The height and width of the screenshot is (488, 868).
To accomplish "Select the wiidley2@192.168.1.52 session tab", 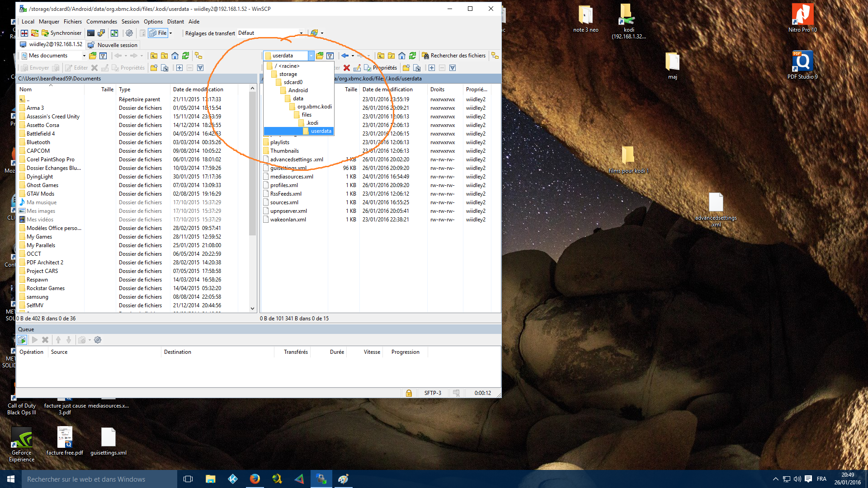I will coord(51,44).
